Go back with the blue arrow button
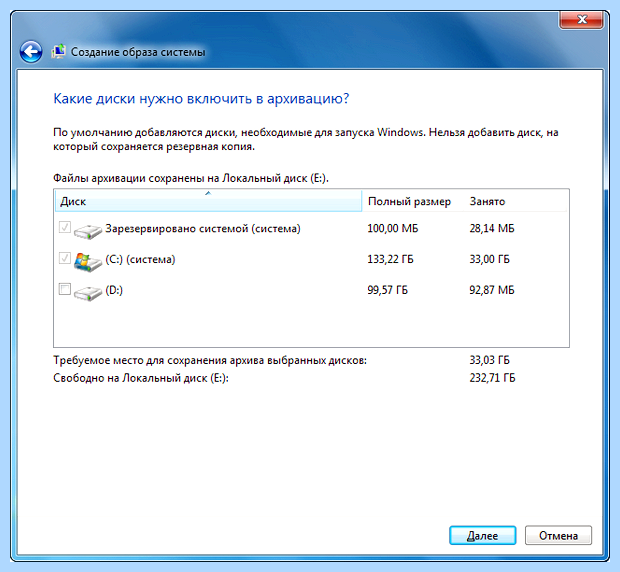The height and width of the screenshot is (572, 620). pos(31,51)
